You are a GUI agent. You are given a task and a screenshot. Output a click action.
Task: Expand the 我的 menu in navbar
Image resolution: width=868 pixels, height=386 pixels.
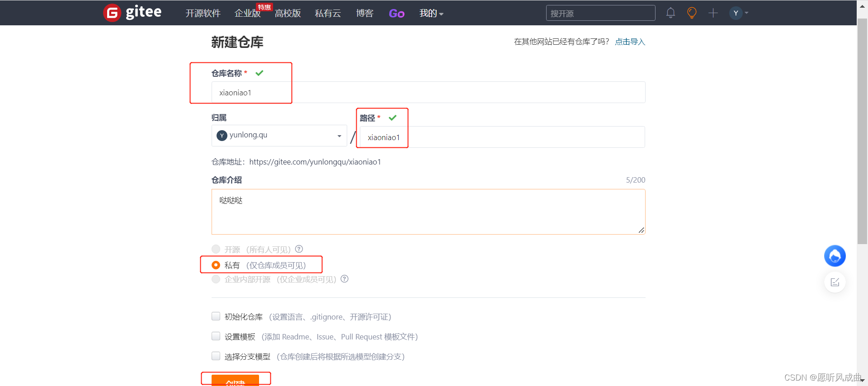[431, 13]
